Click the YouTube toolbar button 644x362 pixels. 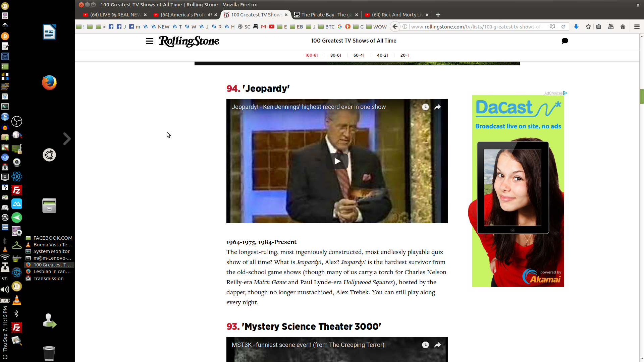coord(611,27)
